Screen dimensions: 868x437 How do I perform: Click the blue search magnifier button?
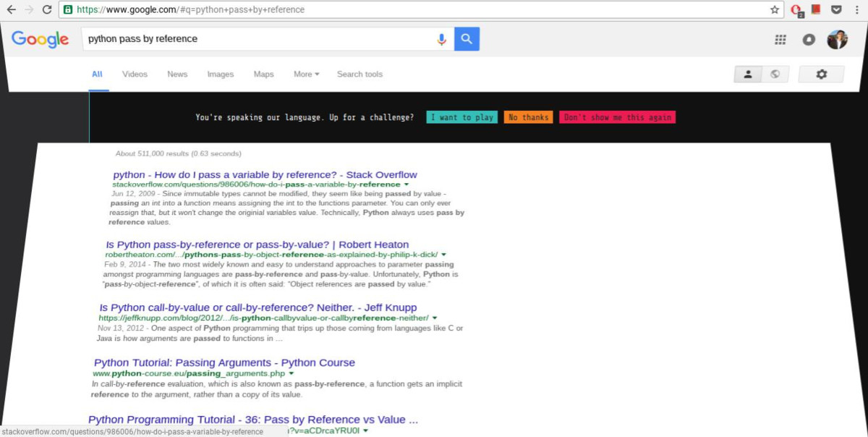(x=467, y=39)
